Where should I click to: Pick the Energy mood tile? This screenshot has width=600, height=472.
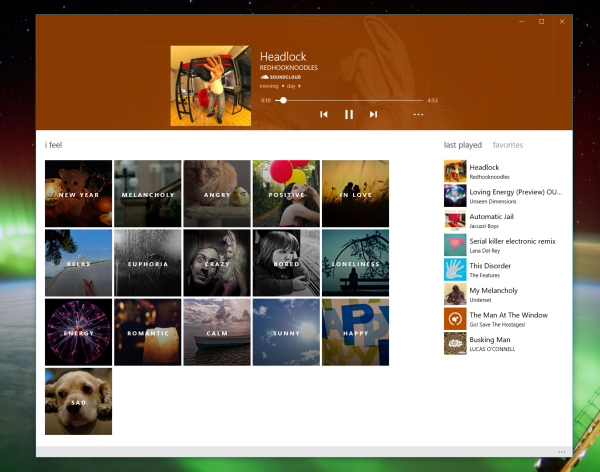79,332
